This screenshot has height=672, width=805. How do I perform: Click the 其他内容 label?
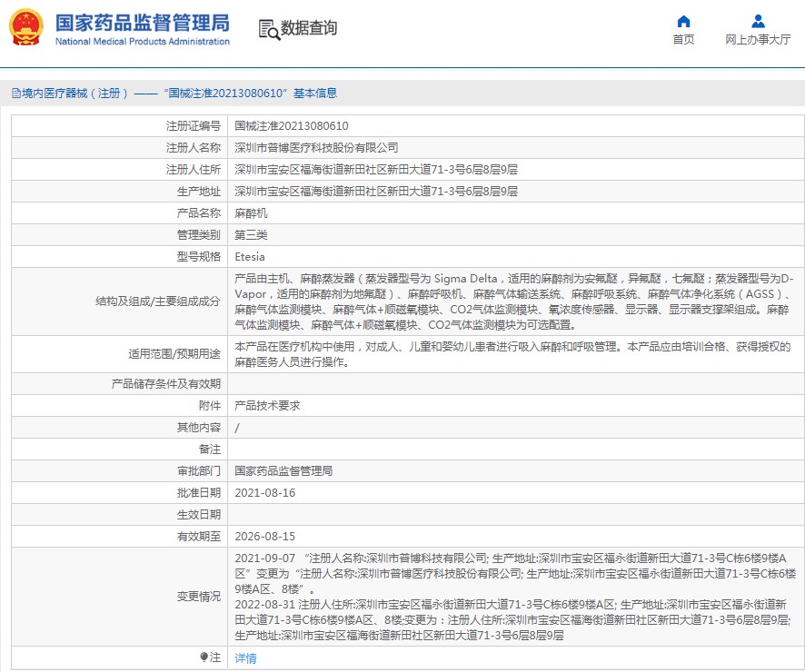coord(199,428)
